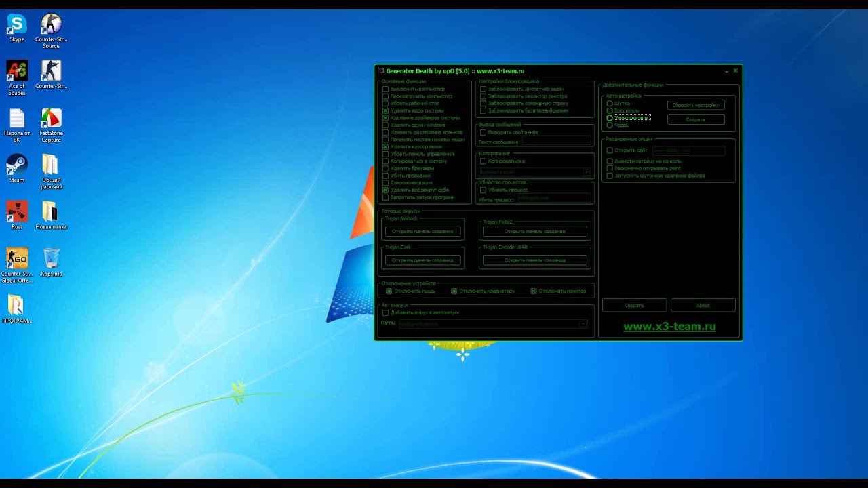
Task: Tick 'Бесконечно открывать paint' checkbox
Action: [x=610, y=168]
